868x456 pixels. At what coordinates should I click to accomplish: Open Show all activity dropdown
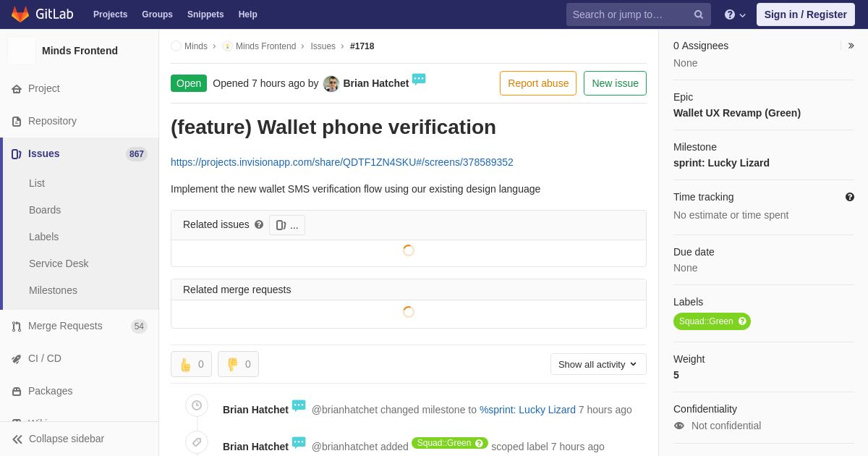click(x=598, y=364)
